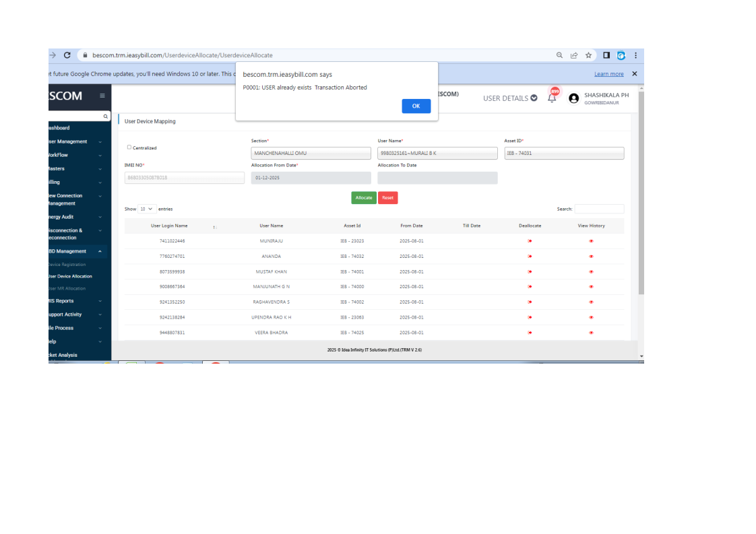This screenshot has height=534, width=756.
Task: Open Device Registration sidebar item
Action: [x=67, y=265]
